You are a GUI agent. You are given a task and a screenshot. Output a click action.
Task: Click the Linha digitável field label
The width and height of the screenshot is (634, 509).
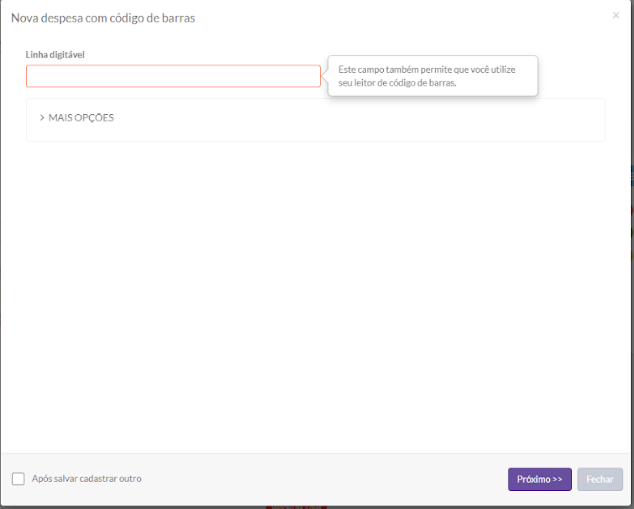point(55,54)
